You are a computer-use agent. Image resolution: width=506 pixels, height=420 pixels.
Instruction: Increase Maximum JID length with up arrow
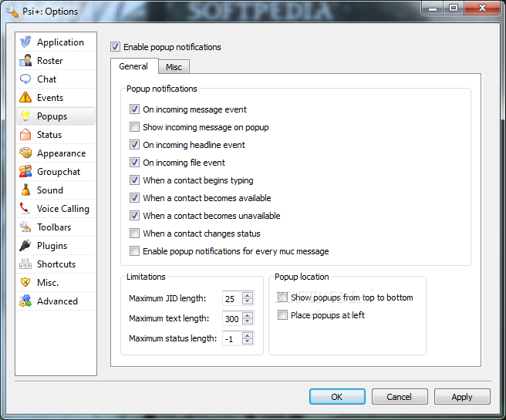pyautogui.click(x=248, y=295)
